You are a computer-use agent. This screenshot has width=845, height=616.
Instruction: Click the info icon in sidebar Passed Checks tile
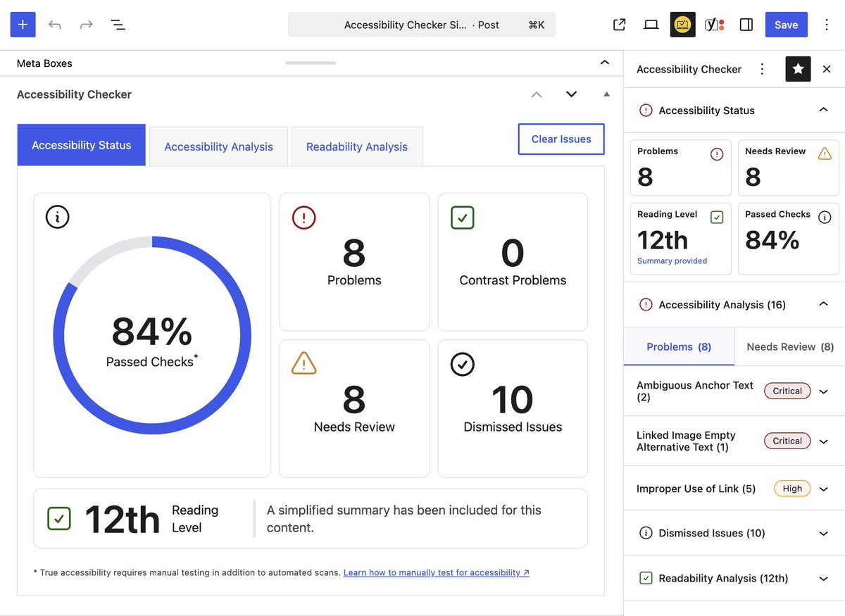click(x=825, y=218)
